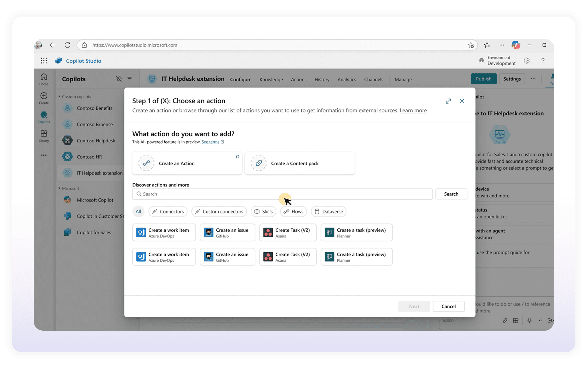Viewport: 588px width, 365px height.
Task: Open the Learn more link
Action: [x=413, y=111]
